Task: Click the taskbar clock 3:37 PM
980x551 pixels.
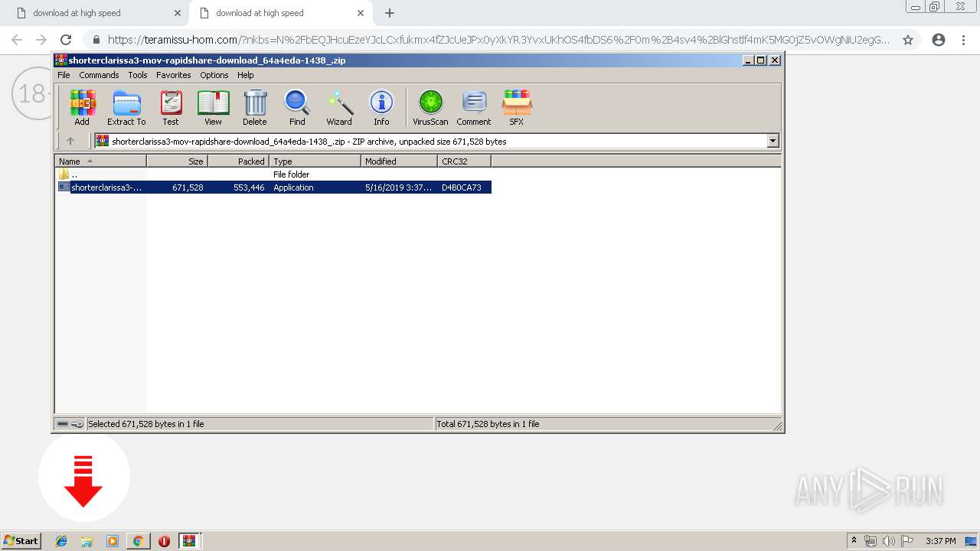Action: tap(941, 541)
